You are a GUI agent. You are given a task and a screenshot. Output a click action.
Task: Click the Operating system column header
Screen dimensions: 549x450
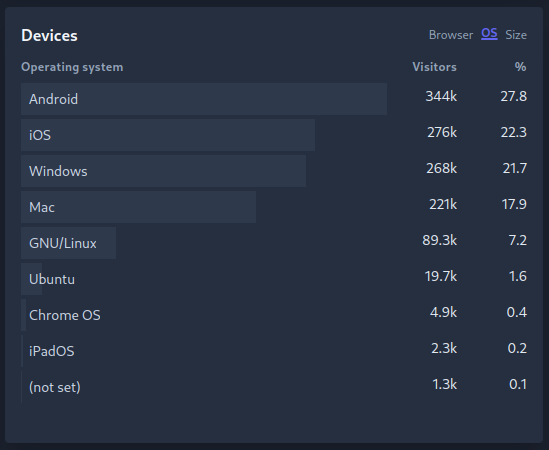tap(72, 67)
